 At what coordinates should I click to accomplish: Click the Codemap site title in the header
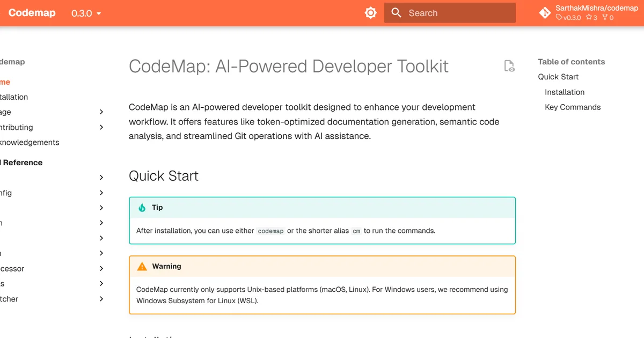(32, 13)
